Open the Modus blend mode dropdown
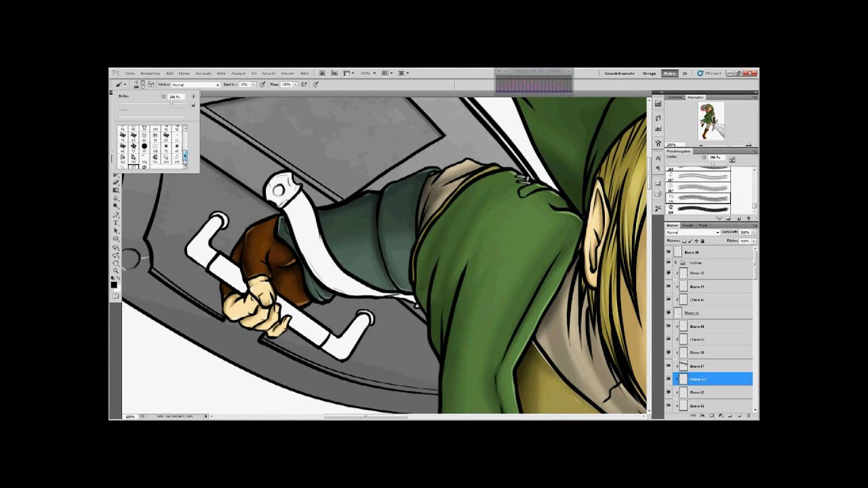 pyautogui.click(x=196, y=85)
